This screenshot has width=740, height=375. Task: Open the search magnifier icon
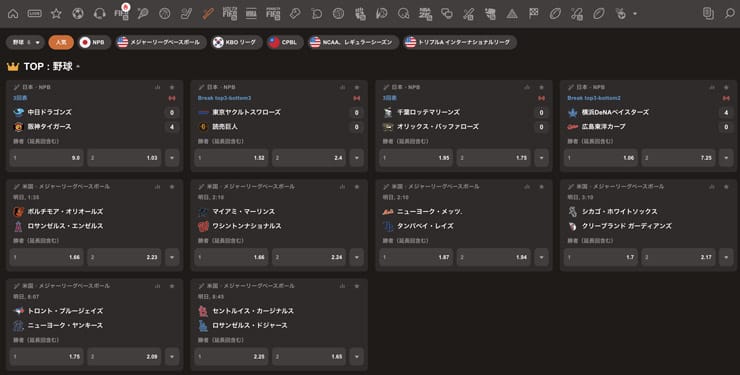click(730, 14)
